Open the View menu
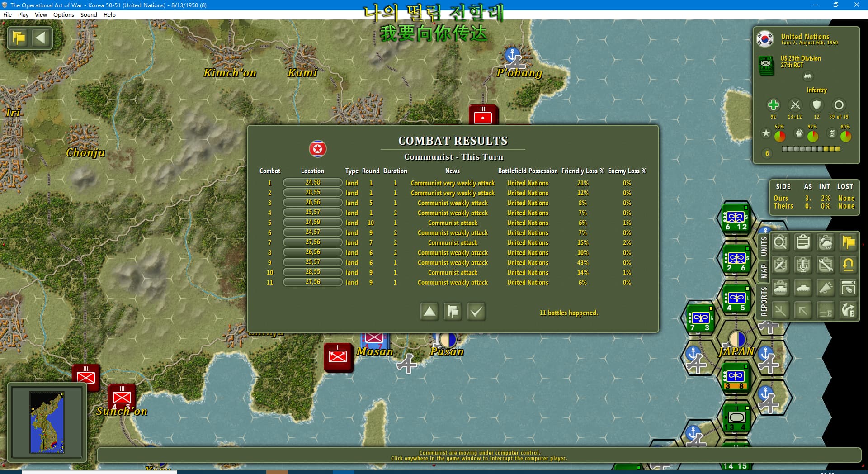Screen dimensions: 868x474 [41, 14]
